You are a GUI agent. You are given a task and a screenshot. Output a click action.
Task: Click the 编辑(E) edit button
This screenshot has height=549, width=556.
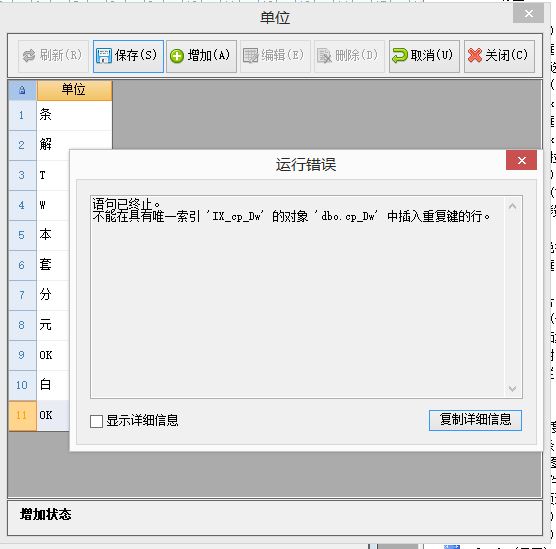click(x=275, y=56)
